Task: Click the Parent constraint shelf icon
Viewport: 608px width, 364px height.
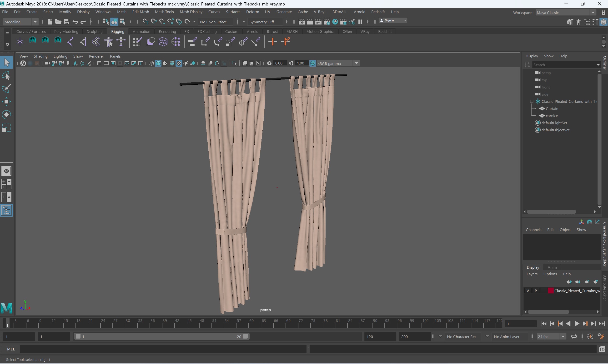Action: click(x=192, y=42)
